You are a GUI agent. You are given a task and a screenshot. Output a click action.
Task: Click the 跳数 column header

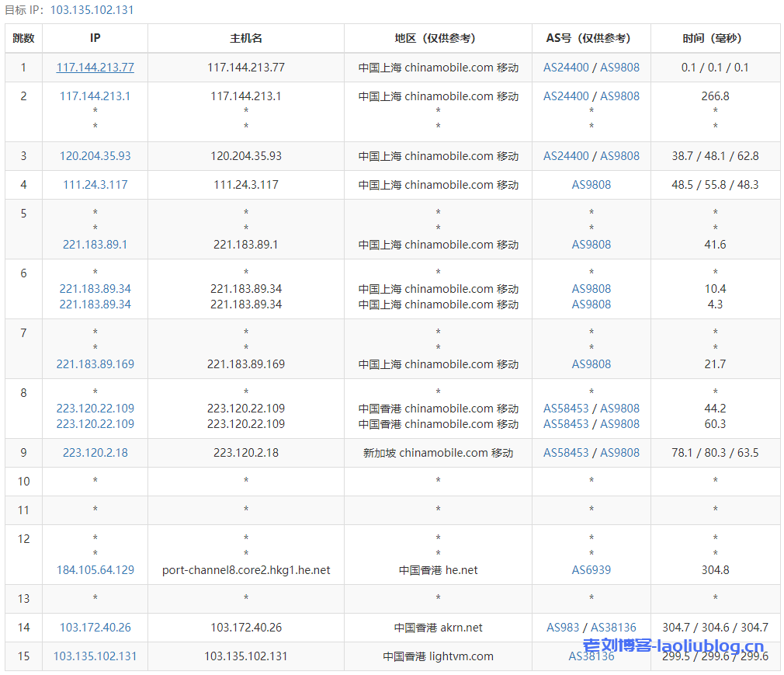pos(23,38)
